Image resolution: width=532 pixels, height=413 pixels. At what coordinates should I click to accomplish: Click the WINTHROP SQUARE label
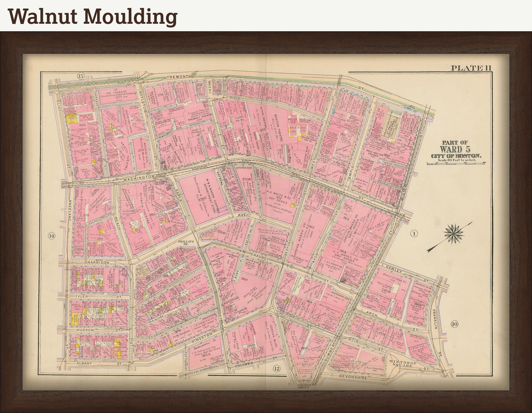(403, 363)
